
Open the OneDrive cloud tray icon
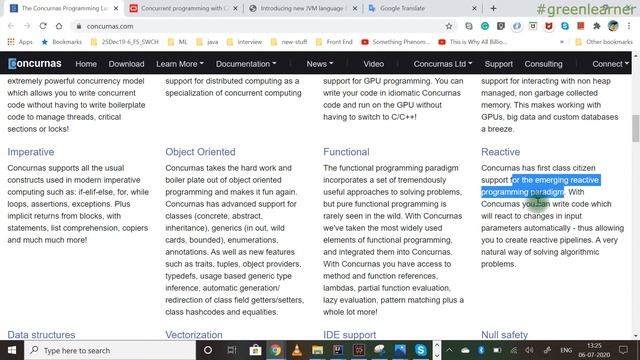[x=465, y=350]
